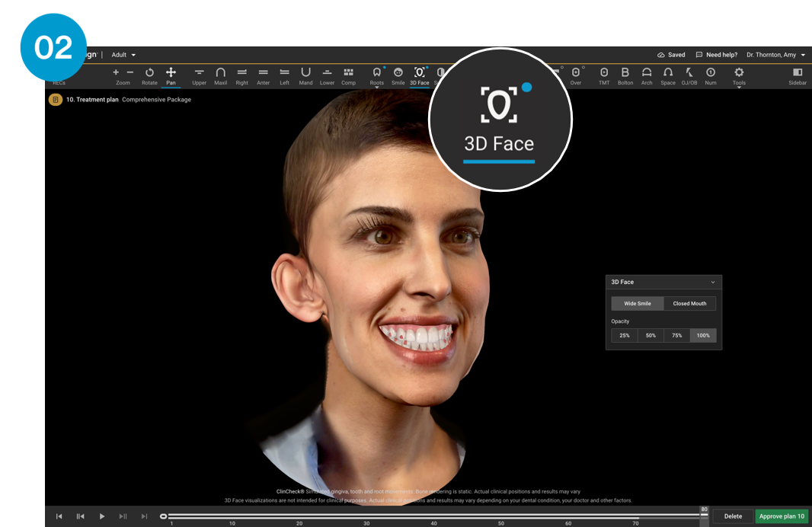Open the Bolton analysis

[625, 75]
